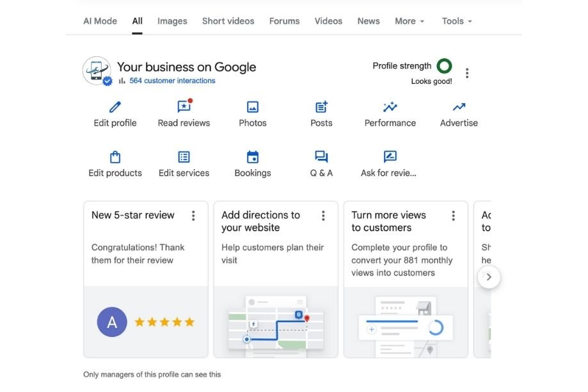Click the 'Profile strength' label
The image size is (588, 392).
coord(402,66)
